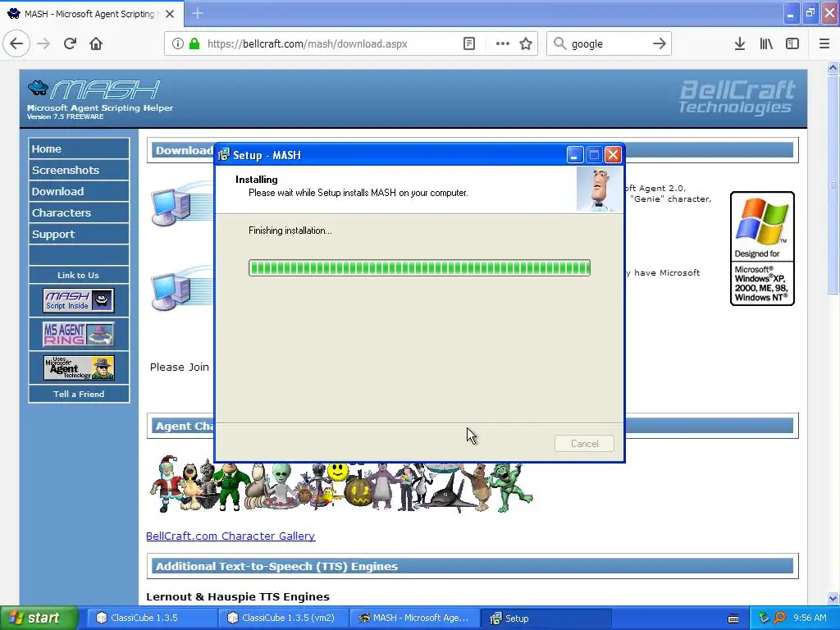This screenshot has height=630, width=840.
Task: Click the Tell a Friend link
Action: 79,394
